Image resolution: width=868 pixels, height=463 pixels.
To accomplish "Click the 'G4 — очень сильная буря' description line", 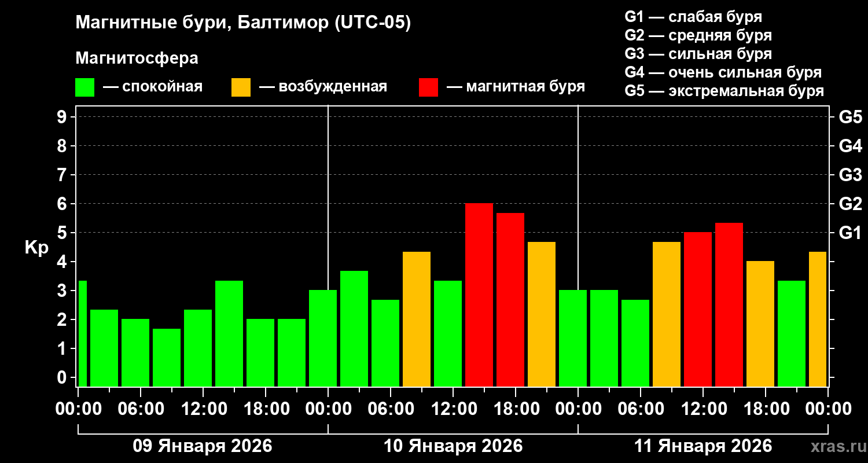I will pos(723,72).
